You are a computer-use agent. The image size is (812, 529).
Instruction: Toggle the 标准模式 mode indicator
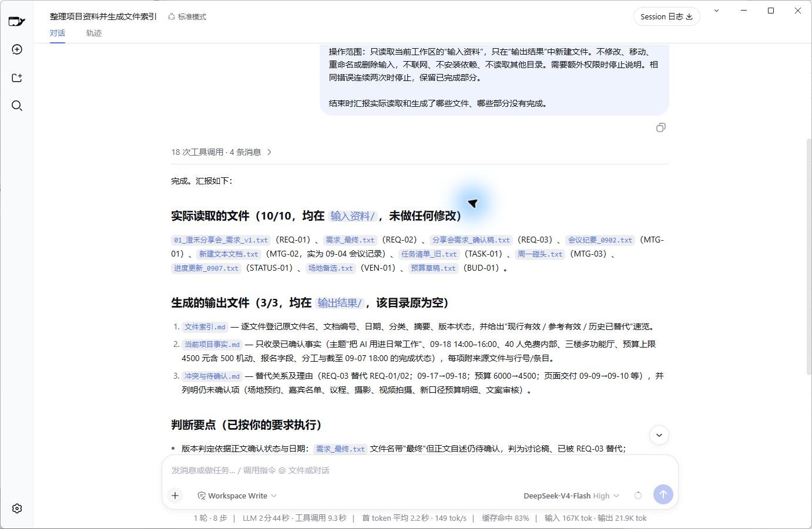point(187,16)
